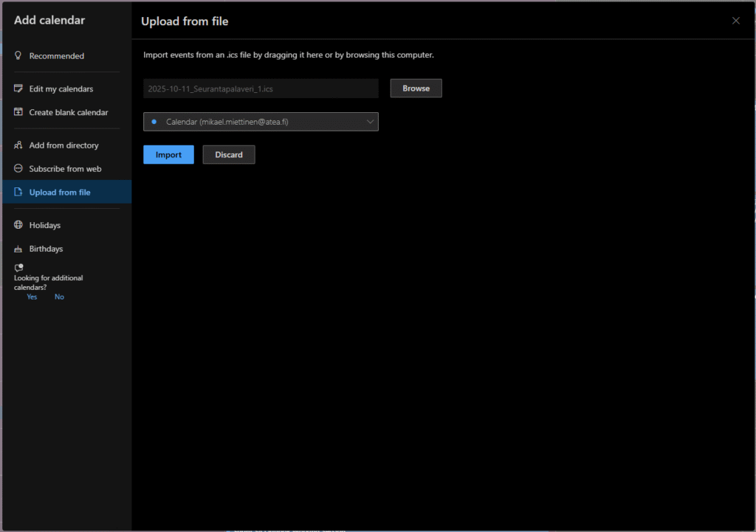Click the Upload from file document icon

[18, 193]
